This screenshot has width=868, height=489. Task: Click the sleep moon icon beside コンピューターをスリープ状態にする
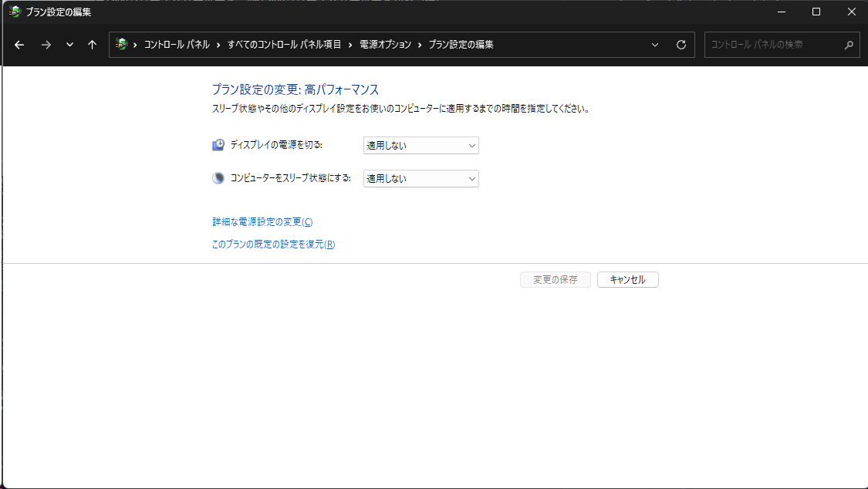coord(218,178)
